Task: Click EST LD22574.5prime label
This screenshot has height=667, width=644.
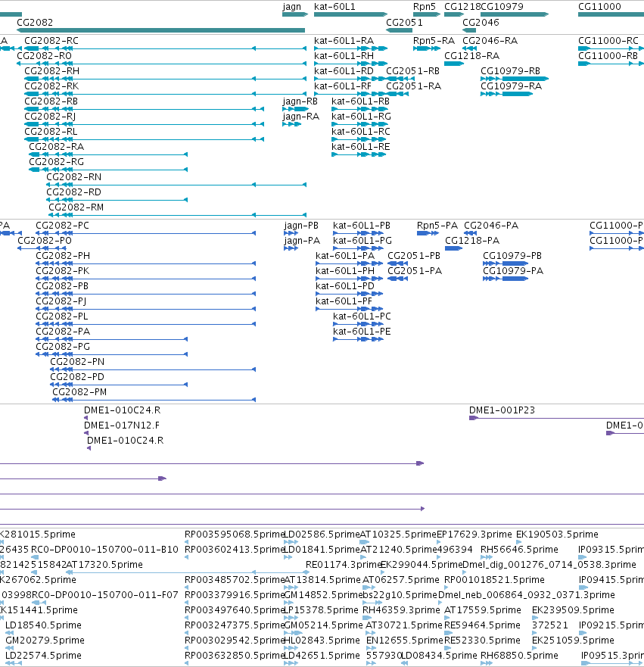Action: coord(43,656)
